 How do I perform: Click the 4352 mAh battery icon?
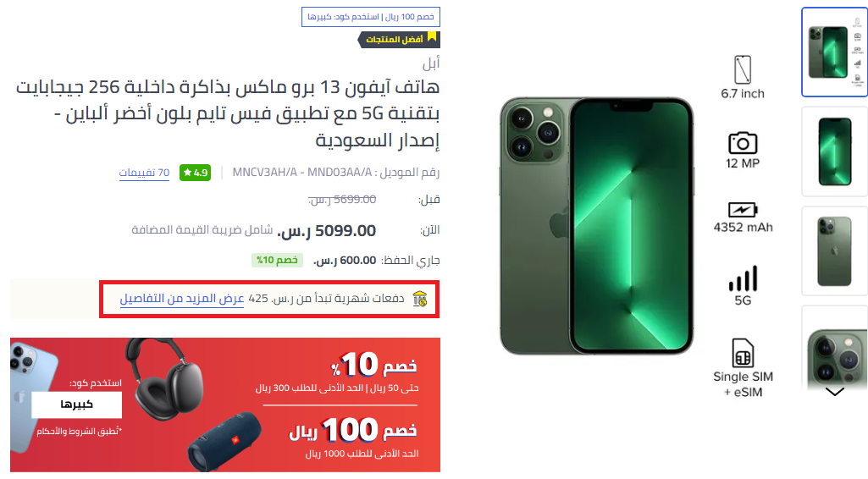pyautogui.click(x=743, y=210)
